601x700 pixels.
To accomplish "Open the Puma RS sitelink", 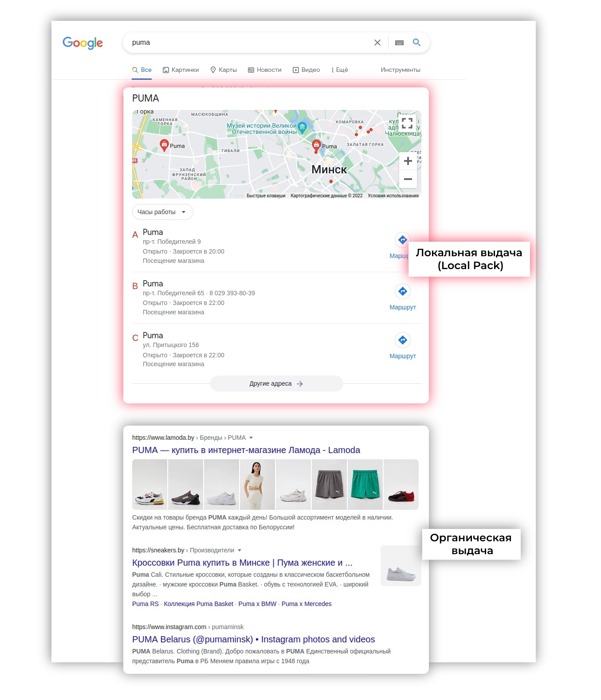I will tap(145, 604).
